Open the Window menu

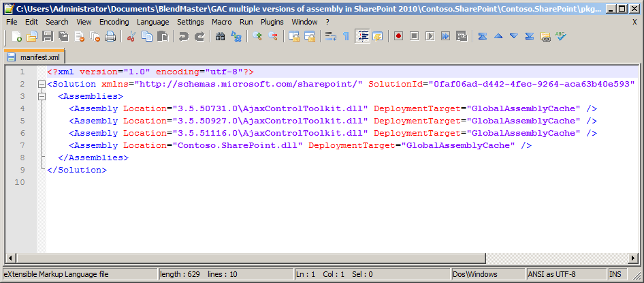pyautogui.click(x=304, y=22)
